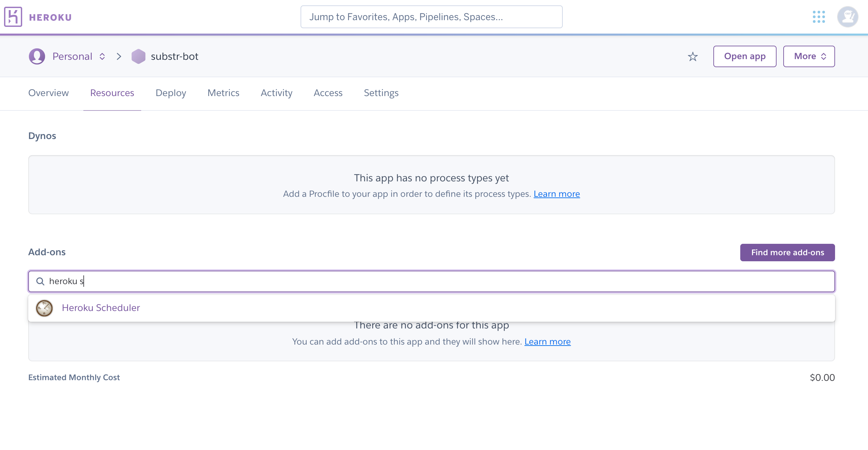
Task: Switch to the Settings tab
Action: [381, 93]
